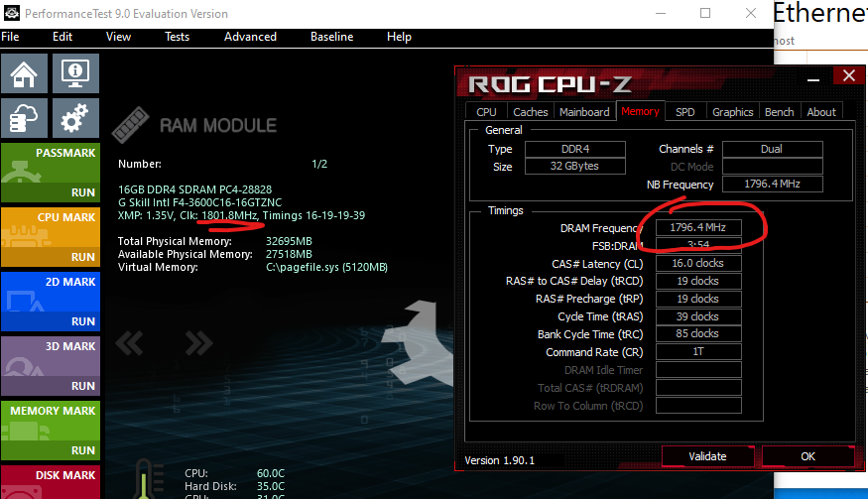Go to next RAM module arrow

pos(198,343)
